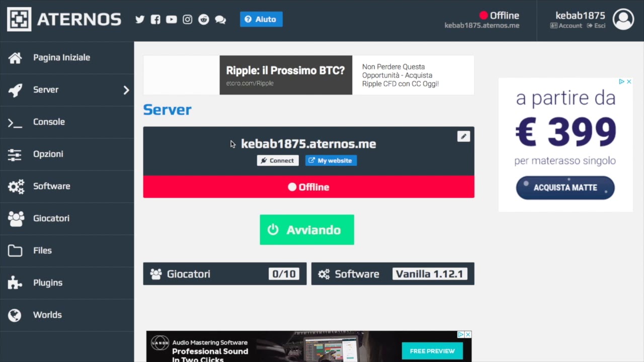Click the ACQUISTA MATTE ad button
Image resolution: width=644 pixels, height=362 pixels.
coord(566,188)
